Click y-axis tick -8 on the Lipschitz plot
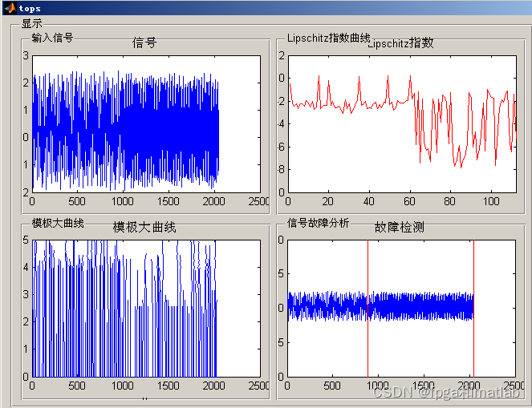This screenshot has width=532, height=408. pyautogui.click(x=281, y=169)
